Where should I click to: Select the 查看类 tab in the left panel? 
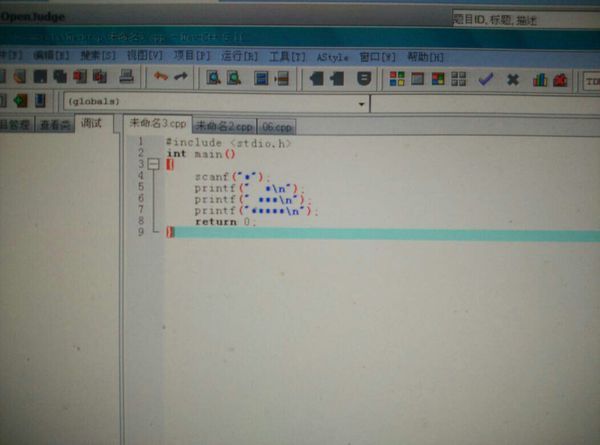(x=54, y=125)
